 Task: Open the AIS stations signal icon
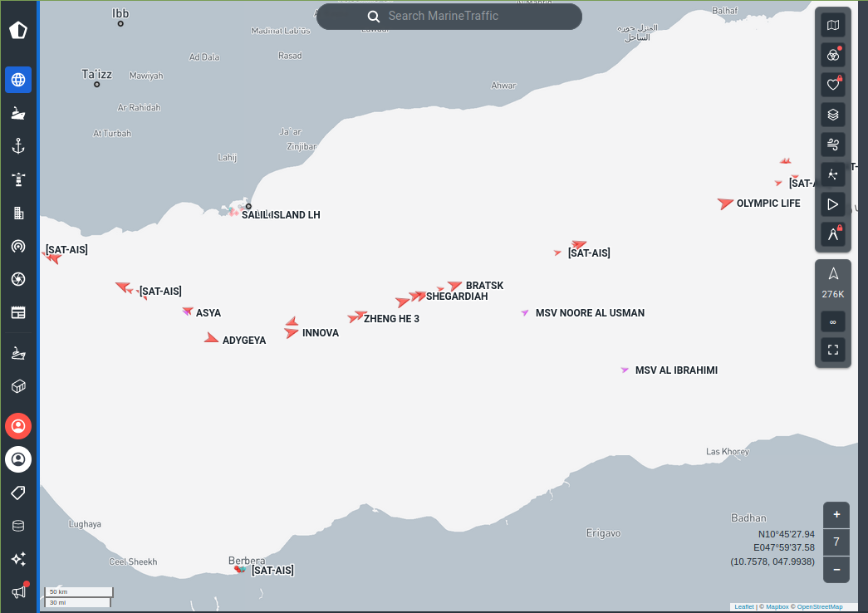[x=18, y=246]
